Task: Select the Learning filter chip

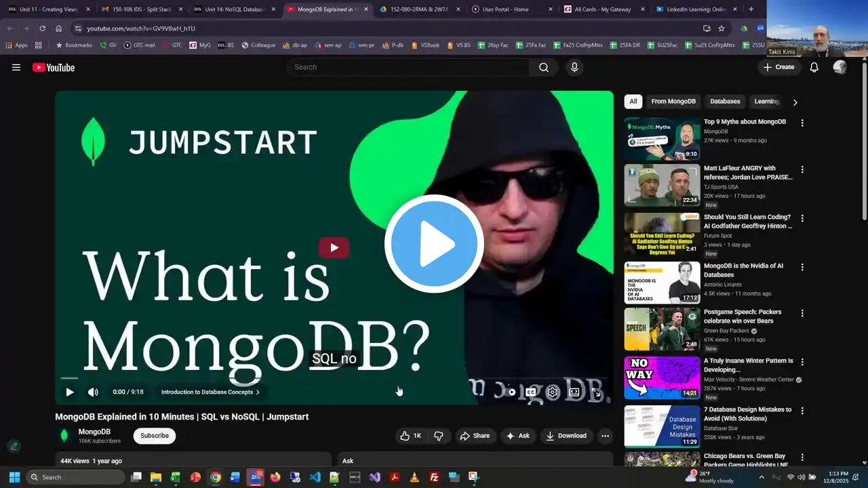Action: (767, 102)
